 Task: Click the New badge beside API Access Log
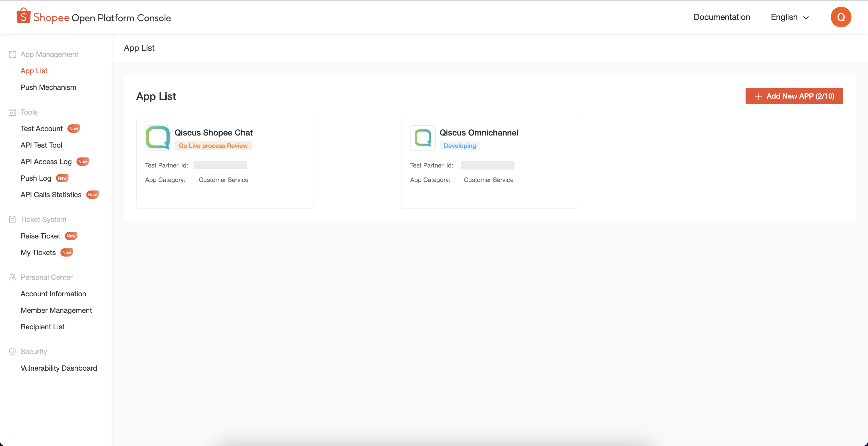click(83, 162)
